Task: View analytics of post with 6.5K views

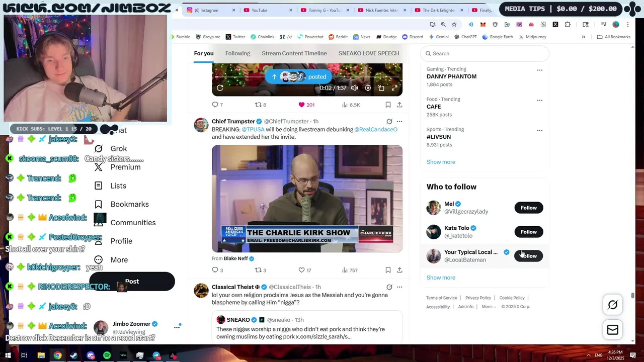Action: coord(351,105)
